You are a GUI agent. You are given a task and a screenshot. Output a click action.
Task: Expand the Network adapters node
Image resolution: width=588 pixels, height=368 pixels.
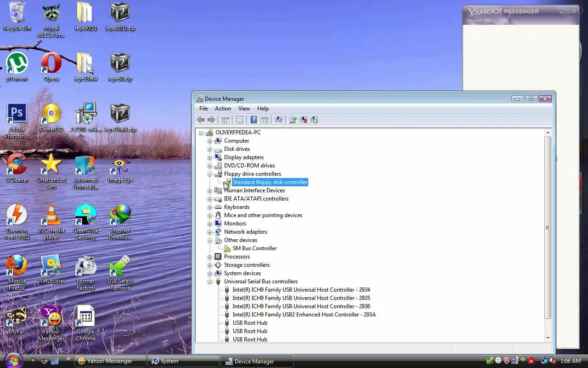tap(209, 232)
